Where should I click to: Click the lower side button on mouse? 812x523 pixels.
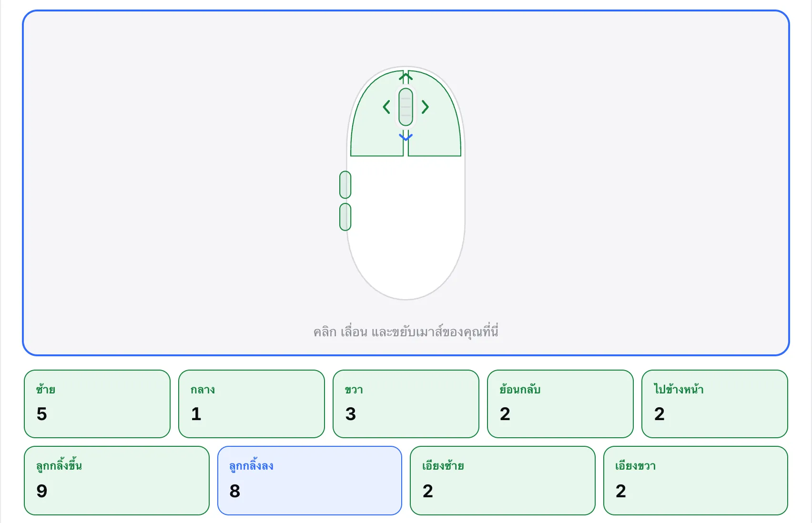[345, 217]
